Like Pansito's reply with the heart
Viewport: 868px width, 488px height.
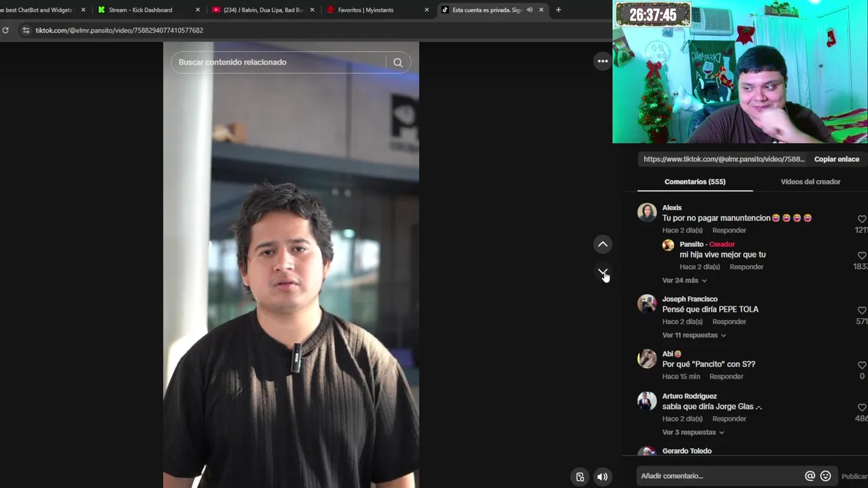tap(862, 256)
